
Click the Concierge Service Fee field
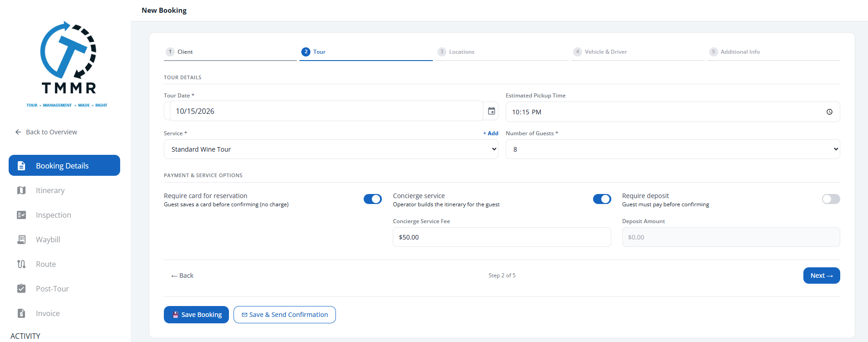point(502,237)
